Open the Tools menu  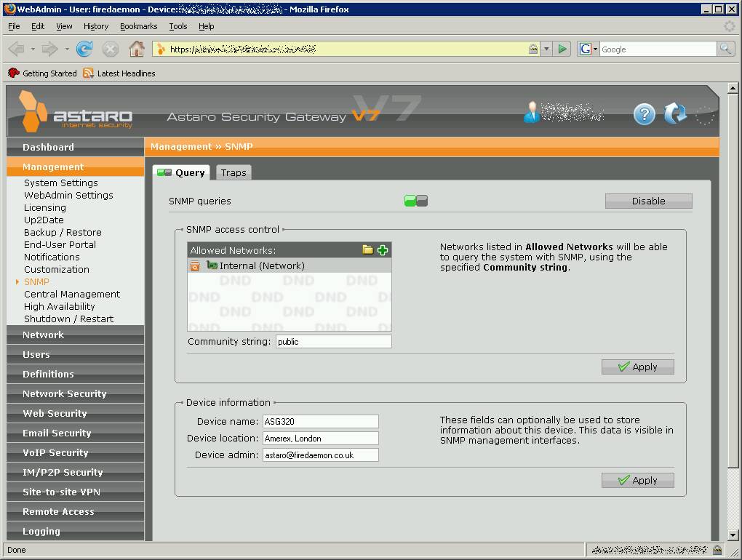pos(178,26)
